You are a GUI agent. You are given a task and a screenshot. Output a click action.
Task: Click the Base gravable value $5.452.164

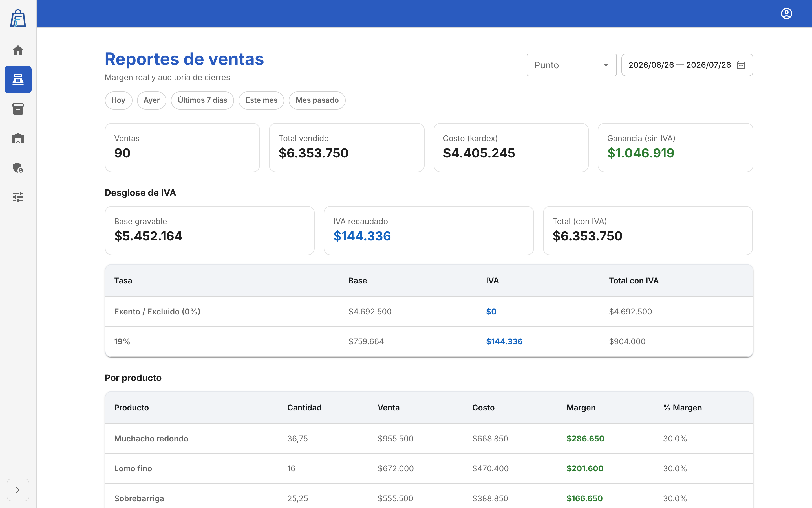pyautogui.click(x=148, y=236)
